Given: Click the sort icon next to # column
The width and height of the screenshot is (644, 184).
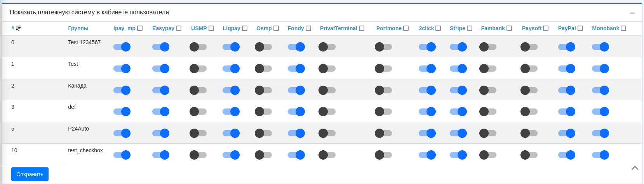Looking at the screenshot, I should pyautogui.click(x=19, y=28).
